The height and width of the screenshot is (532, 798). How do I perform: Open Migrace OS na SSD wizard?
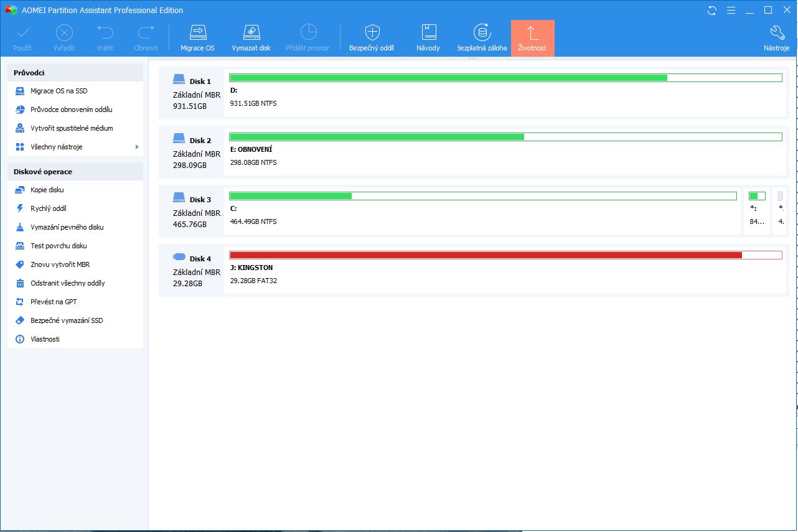(x=60, y=91)
